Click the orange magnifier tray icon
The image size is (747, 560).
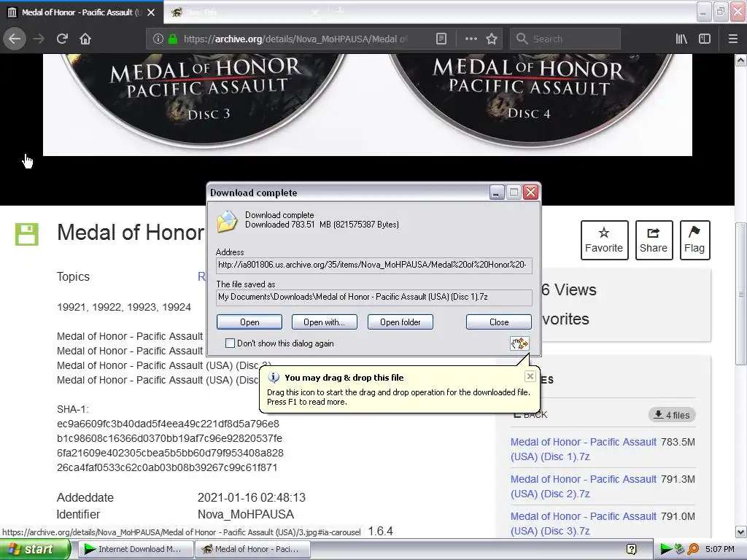coord(693,550)
